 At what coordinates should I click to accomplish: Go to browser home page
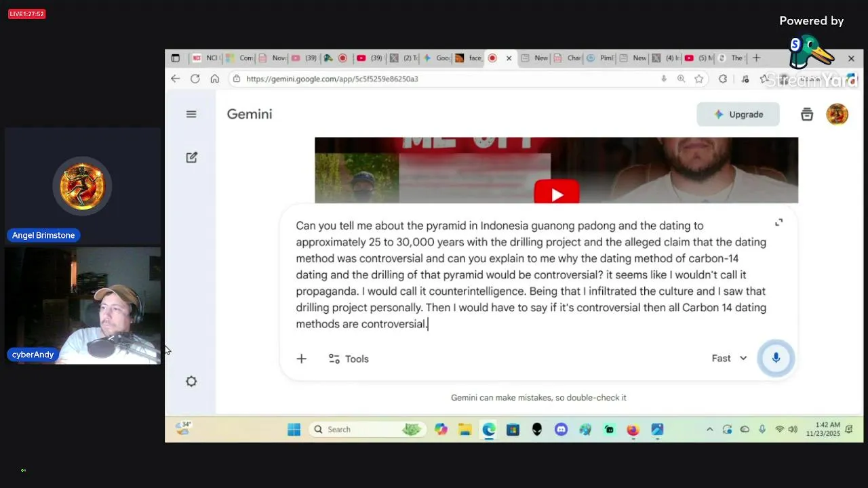[214, 79]
